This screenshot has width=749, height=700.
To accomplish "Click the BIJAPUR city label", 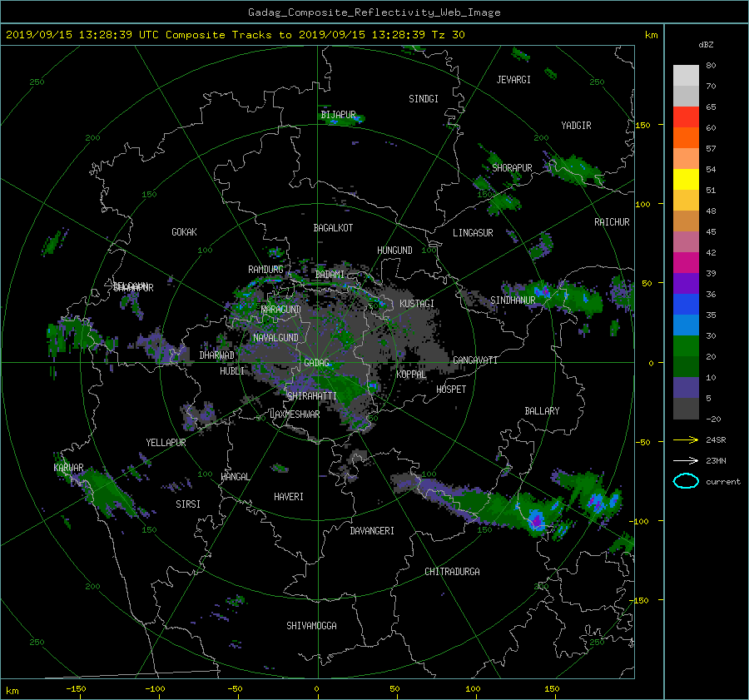I will 338,115.
